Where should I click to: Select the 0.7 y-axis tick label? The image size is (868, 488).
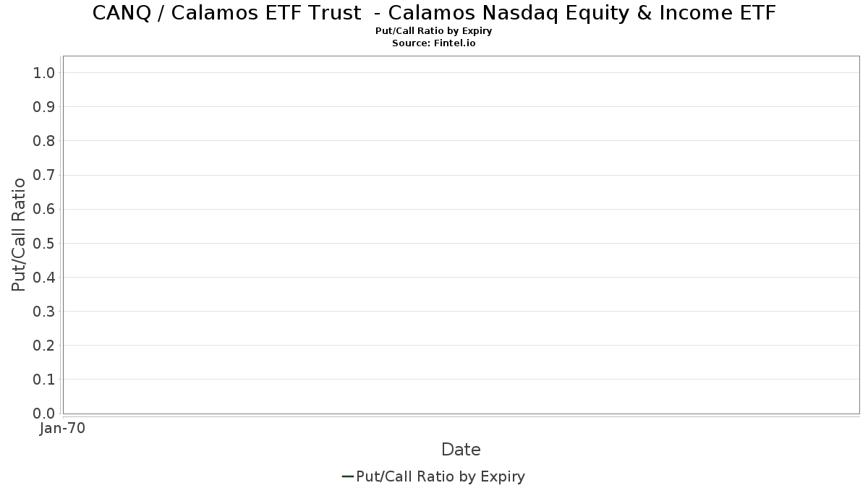pyautogui.click(x=44, y=175)
